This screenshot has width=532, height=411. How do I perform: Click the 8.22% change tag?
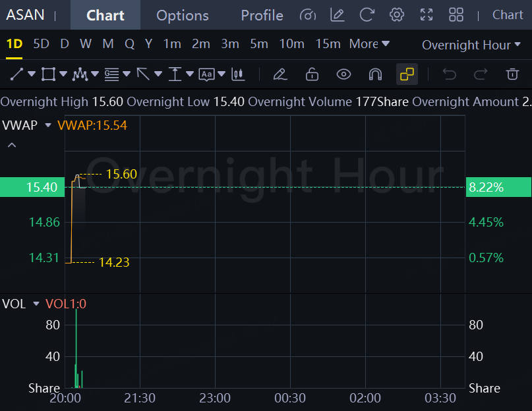click(x=498, y=187)
